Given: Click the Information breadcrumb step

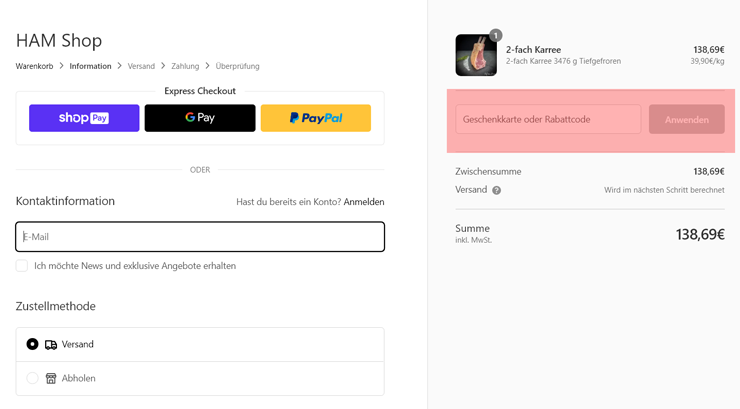Looking at the screenshot, I should (x=90, y=66).
